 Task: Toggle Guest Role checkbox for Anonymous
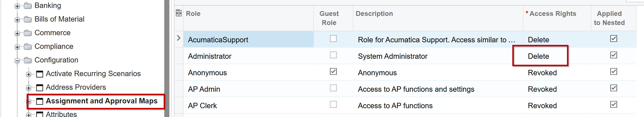coord(333,72)
